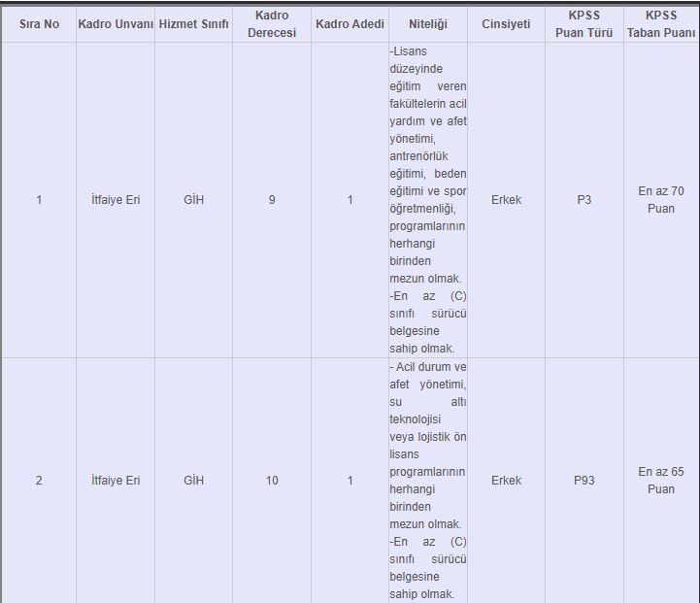Click the Hizmet Sınıfı header cell
The image size is (700, 603).
(193, 23)
